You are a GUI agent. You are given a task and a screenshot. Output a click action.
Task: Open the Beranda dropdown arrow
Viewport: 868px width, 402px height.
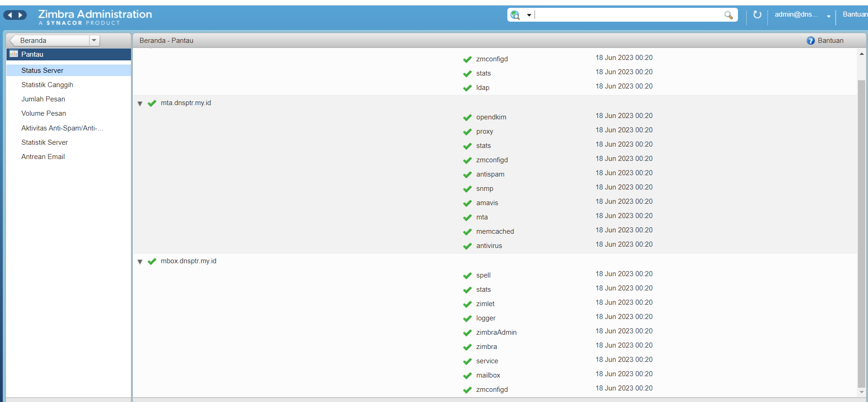click(94, 41)
